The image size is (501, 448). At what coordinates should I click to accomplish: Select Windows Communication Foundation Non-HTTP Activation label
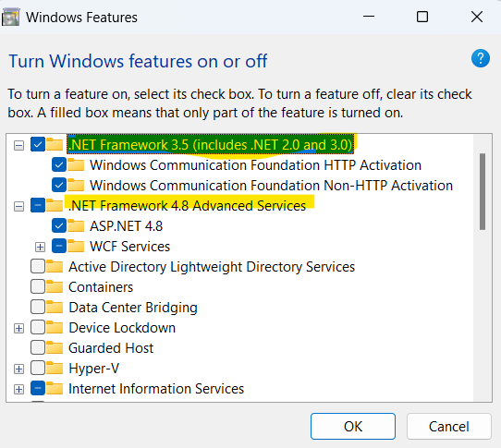[x=271, y=185]
